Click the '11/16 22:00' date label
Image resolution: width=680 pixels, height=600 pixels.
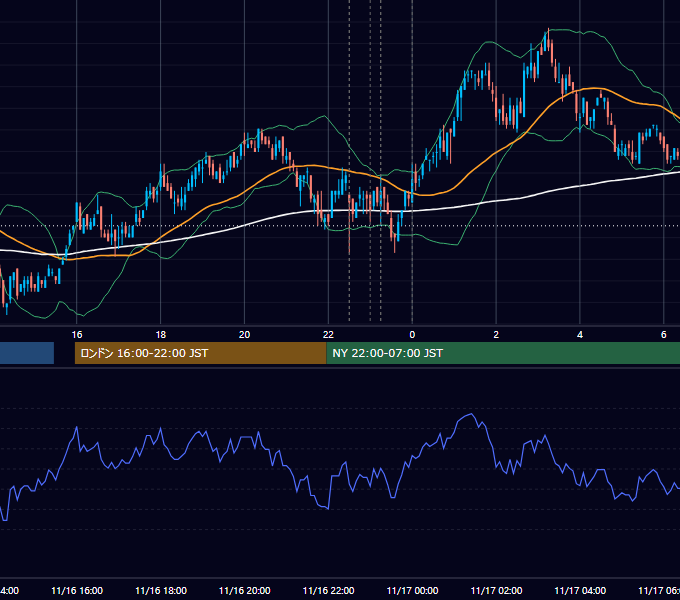(328, 590)
